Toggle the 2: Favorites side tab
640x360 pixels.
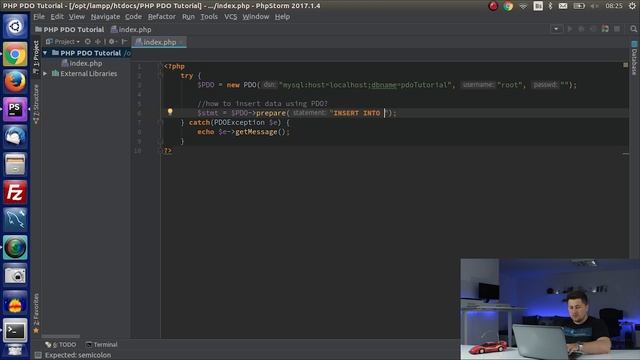click(x=36, y=313)
